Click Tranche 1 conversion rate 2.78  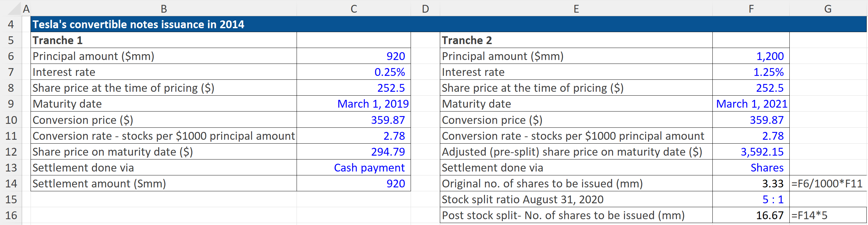click(x=353, y=136)
